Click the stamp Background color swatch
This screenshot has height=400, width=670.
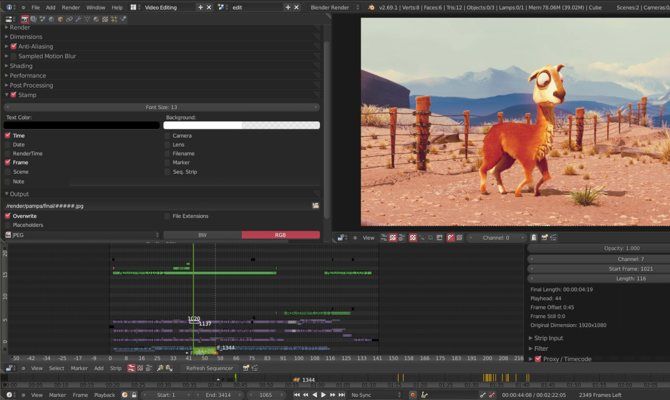click(242, 126)
